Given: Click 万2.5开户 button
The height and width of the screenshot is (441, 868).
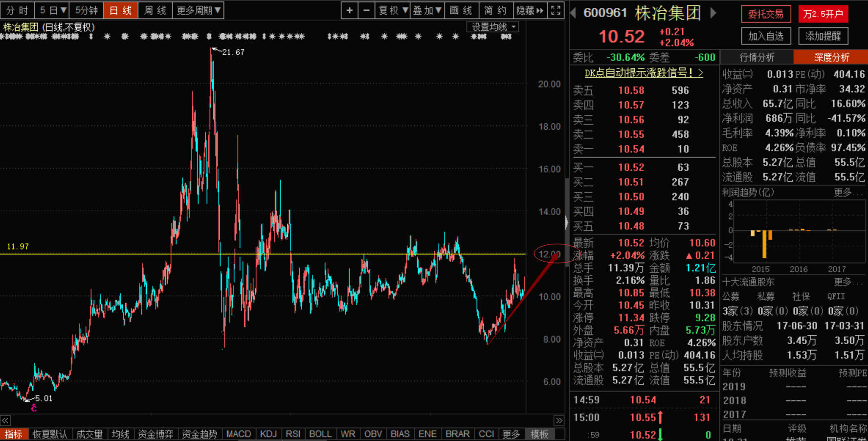Looking at the screenshot, I should coord(823,14).
